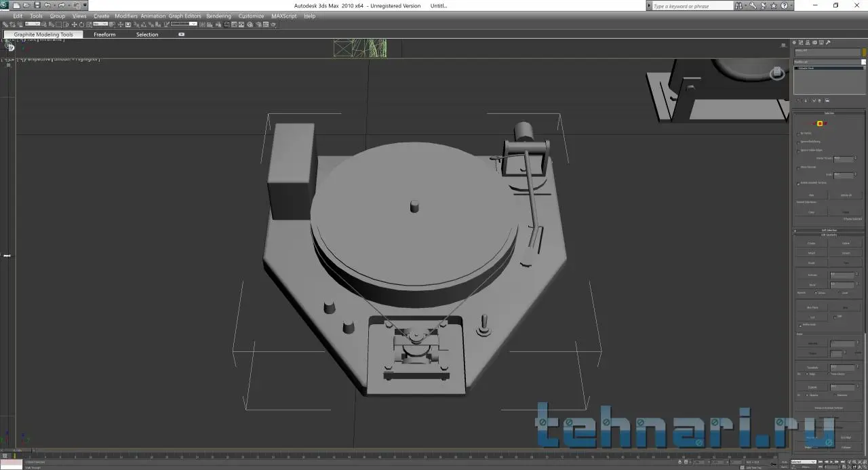Screen dimensions: 868x470
Task: Click the Pin Stack icon below the modifier stack
Action: pyautogui.click(x=798, y=100)
